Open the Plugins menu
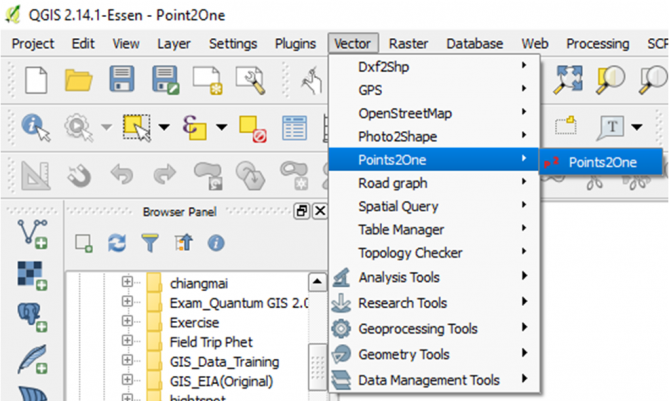The image size is (669, 401). [295, 44]
